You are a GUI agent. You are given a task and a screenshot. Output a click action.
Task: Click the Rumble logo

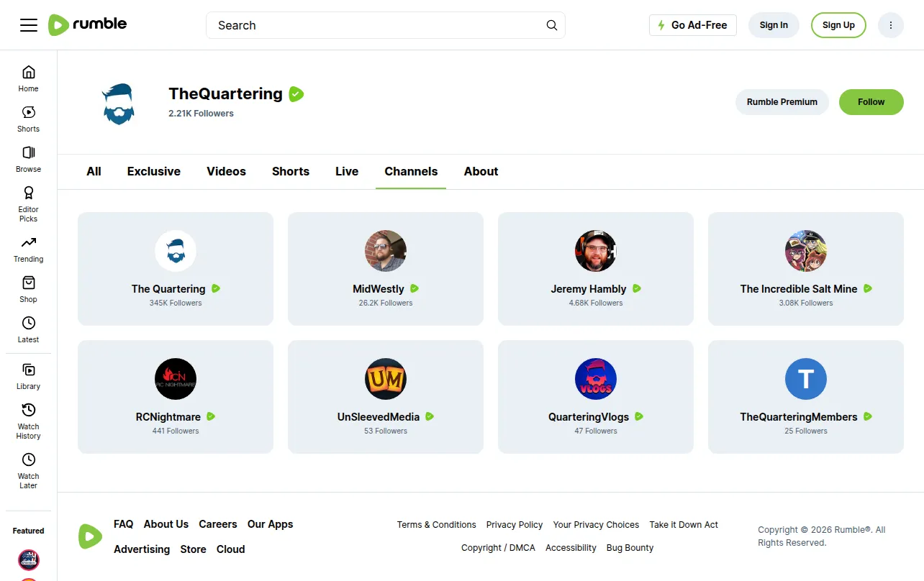coord(87,25)
